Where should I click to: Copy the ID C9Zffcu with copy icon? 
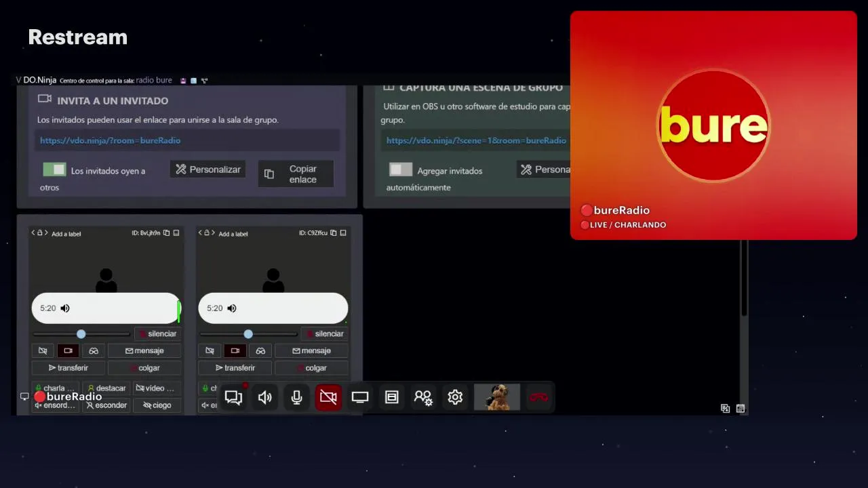(x=333, y=233)
